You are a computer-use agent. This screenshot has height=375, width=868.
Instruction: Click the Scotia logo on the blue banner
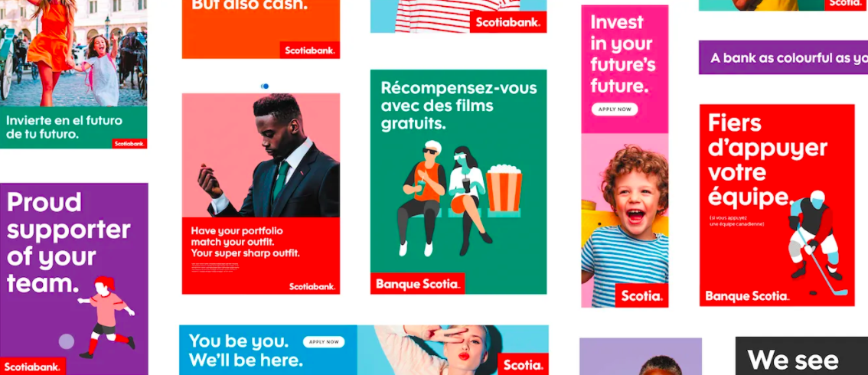point(523,364)
